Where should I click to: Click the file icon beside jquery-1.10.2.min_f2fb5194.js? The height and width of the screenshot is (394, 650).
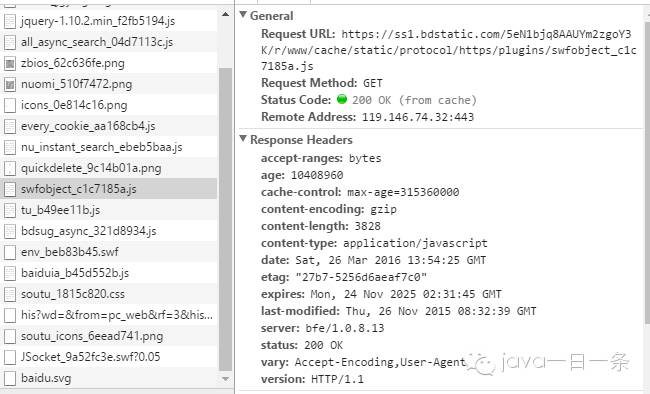coord(10,21)
